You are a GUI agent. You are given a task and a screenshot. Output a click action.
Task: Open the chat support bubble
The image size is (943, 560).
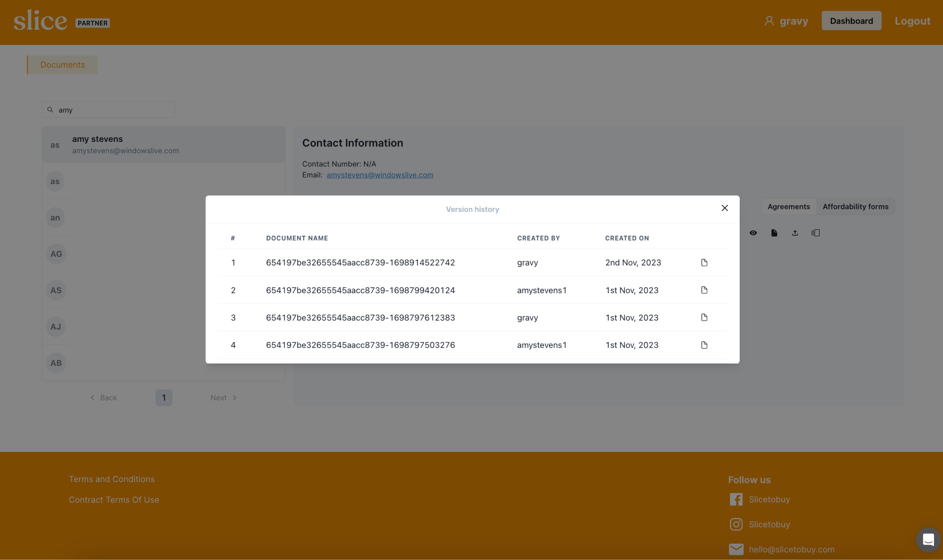click(928, 540)
